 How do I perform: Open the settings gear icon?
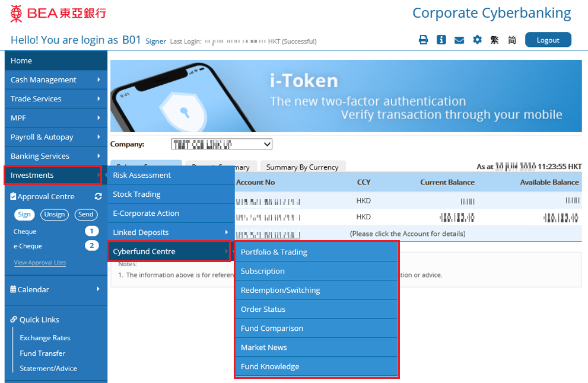477,40
